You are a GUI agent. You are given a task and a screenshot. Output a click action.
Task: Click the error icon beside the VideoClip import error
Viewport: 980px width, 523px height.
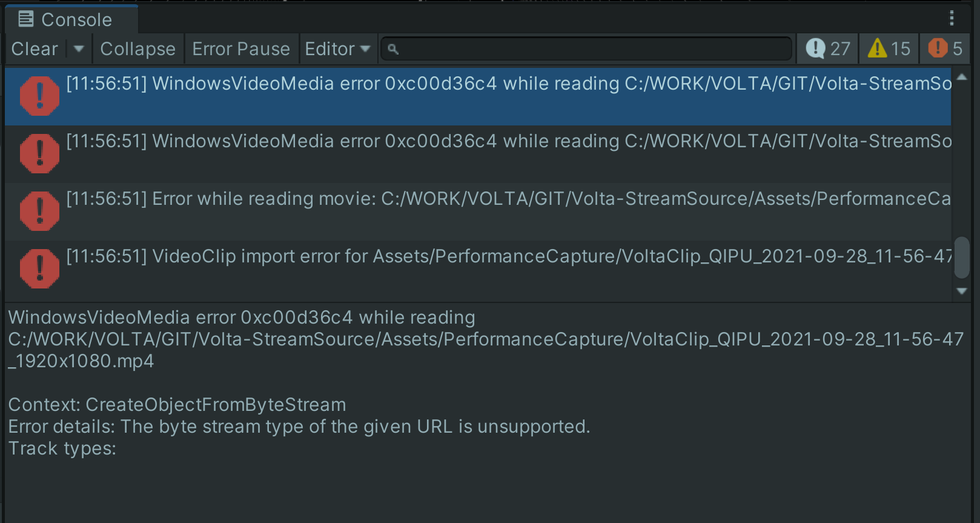click(39, 268)
